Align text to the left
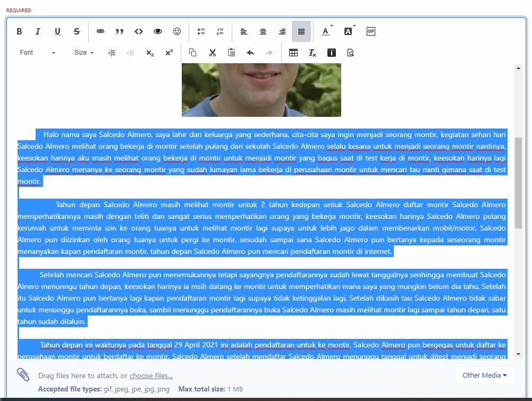This screenshot has height=401, width=532. tap(243, 31)
